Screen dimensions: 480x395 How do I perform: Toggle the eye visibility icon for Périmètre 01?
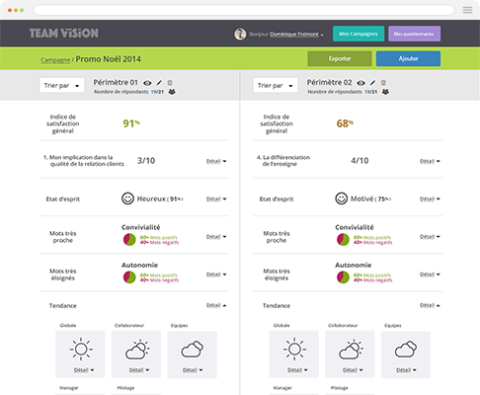pos(147,83)
